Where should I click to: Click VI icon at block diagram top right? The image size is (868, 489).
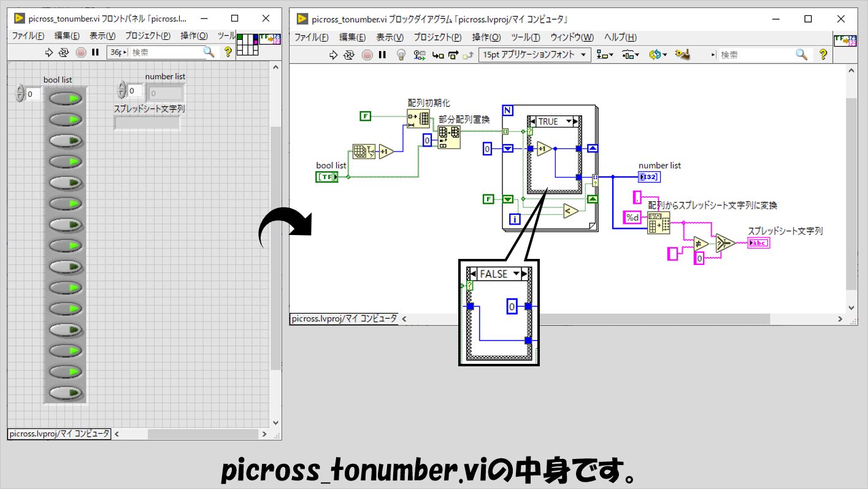847,40
